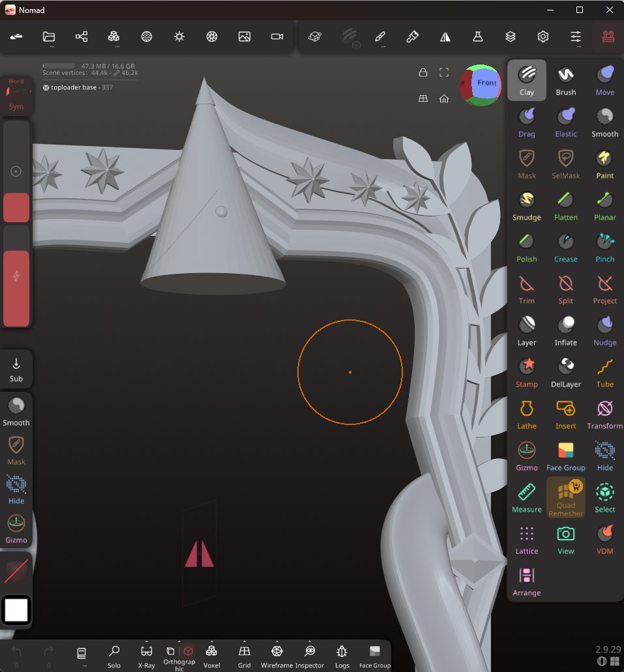Open the Voxel remesh options
This screenshot has height=672, width=624.
click(211, 656)
